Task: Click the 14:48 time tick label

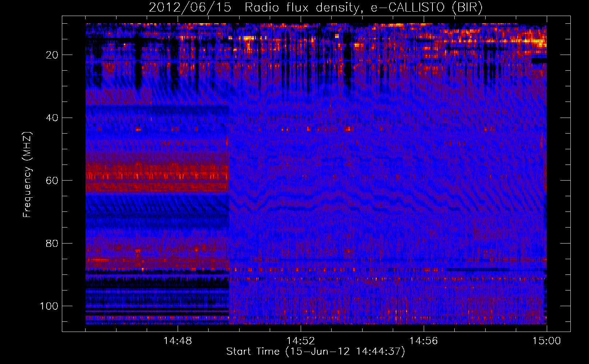Action: [x=178, y=341]
